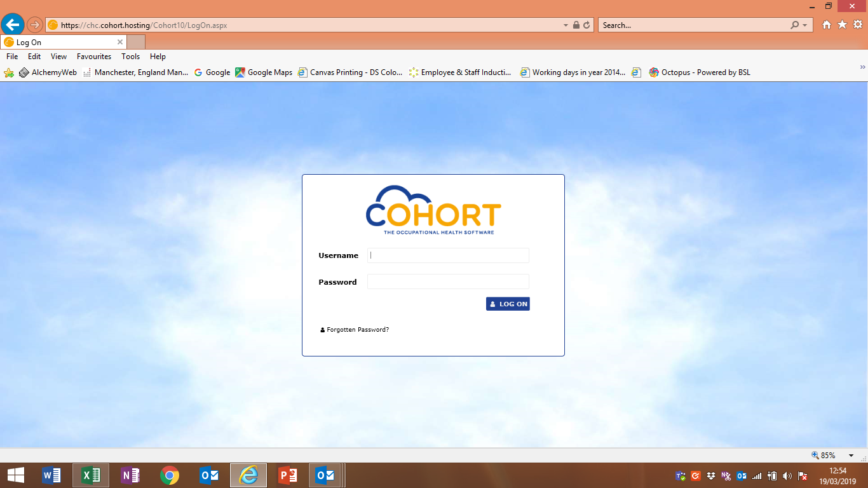Viewport: 868px width, 488px height.
Task: Click the Cohort logo image
Action: [433, 210]
